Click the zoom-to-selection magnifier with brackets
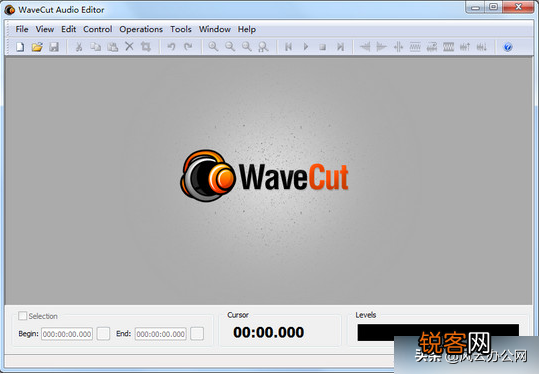539x374 pixels. pos(263,46)
